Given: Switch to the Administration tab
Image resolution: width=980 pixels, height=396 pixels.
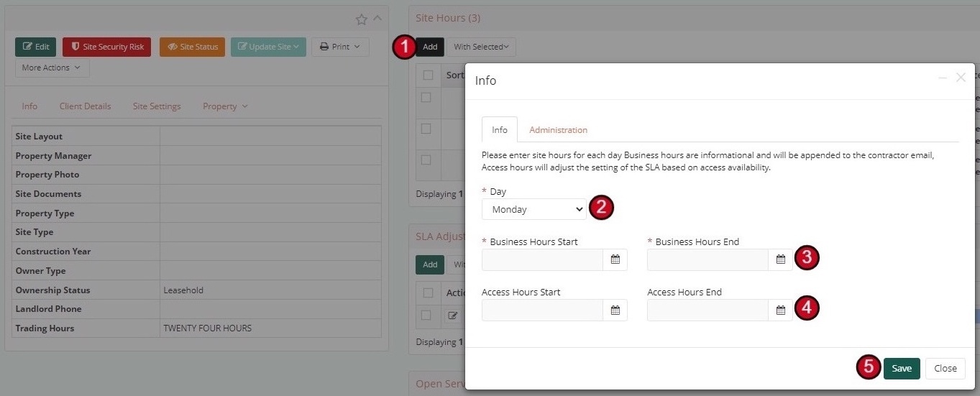Looking at the screenshot, I should click(x=559, y=129).
